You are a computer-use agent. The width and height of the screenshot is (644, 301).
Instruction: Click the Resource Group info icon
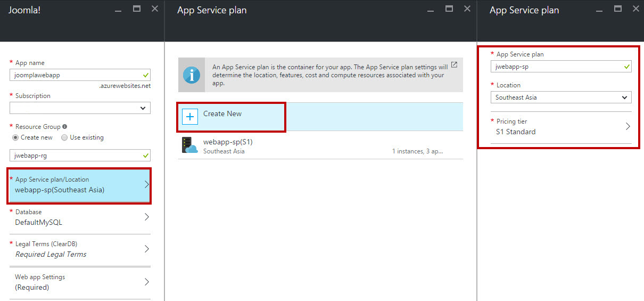(x=64, y=127)
